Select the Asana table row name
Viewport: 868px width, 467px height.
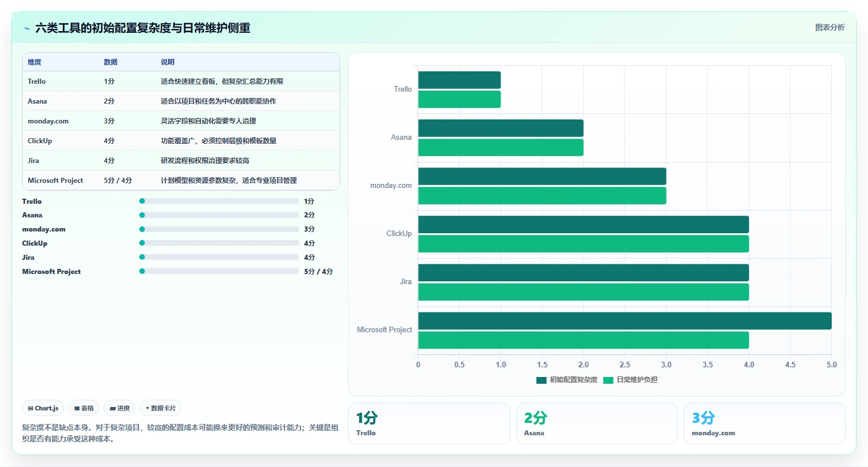tap(37, 101)
